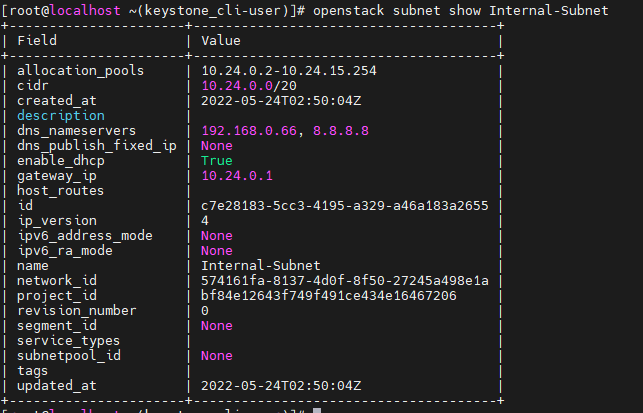Click the updated_at timestamp value

point(281,386)
